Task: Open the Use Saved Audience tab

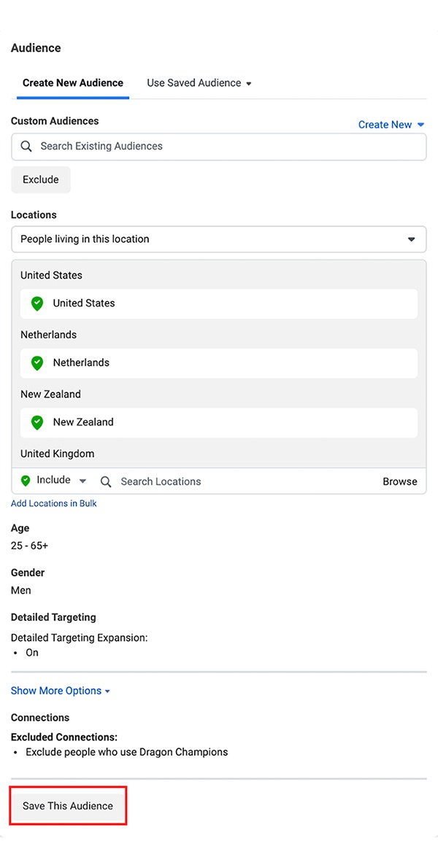Action: click(x=199, y=83)
